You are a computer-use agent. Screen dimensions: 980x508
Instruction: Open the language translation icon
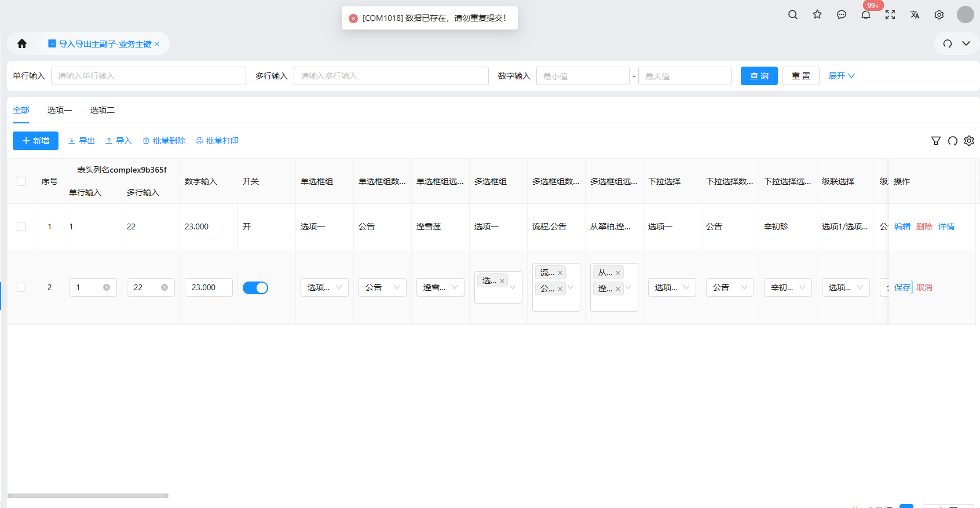click(915, 15)
